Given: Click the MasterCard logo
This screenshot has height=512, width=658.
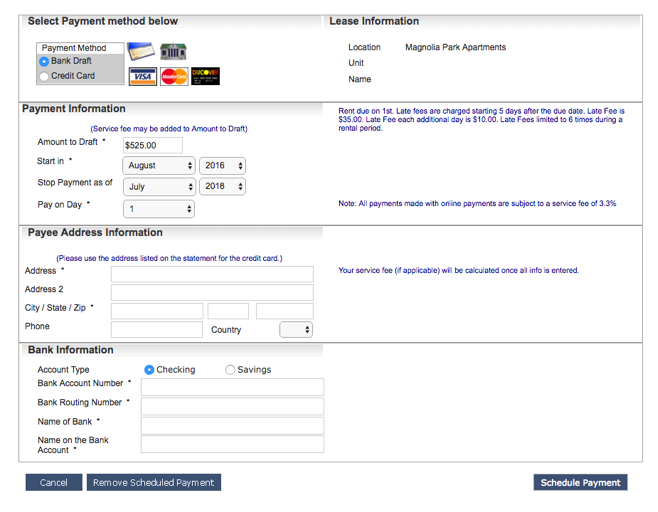Looking at the screenshot, I should click(x=174, y=76).
